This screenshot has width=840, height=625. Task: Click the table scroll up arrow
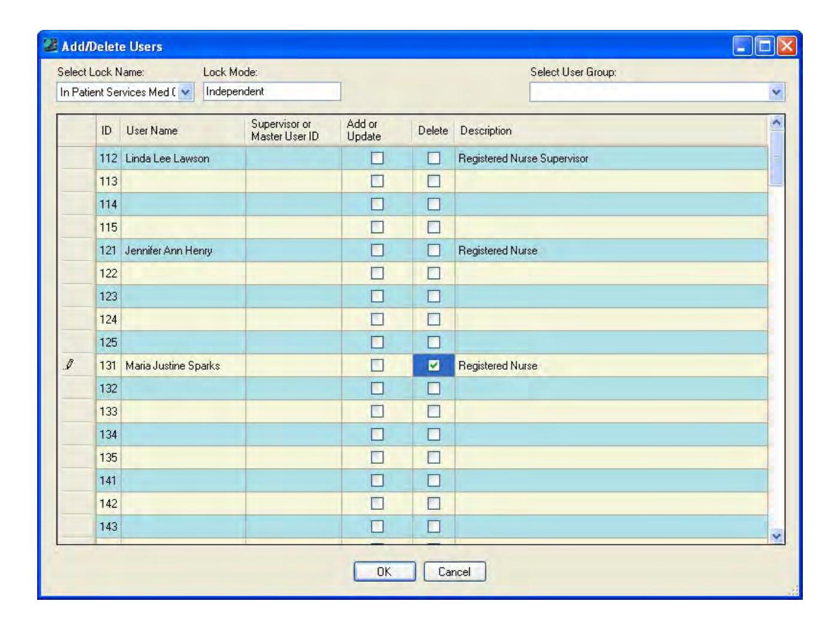coord(776,122)
